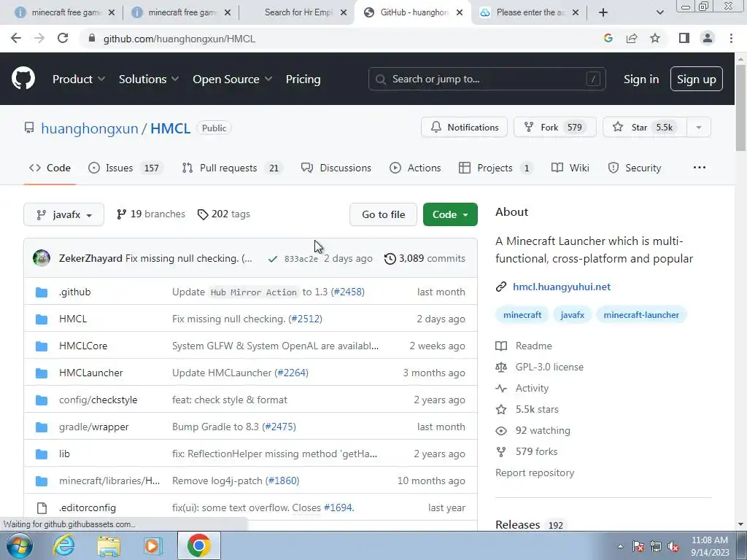Open the GitHub home logo

click(x=23, y=79)
